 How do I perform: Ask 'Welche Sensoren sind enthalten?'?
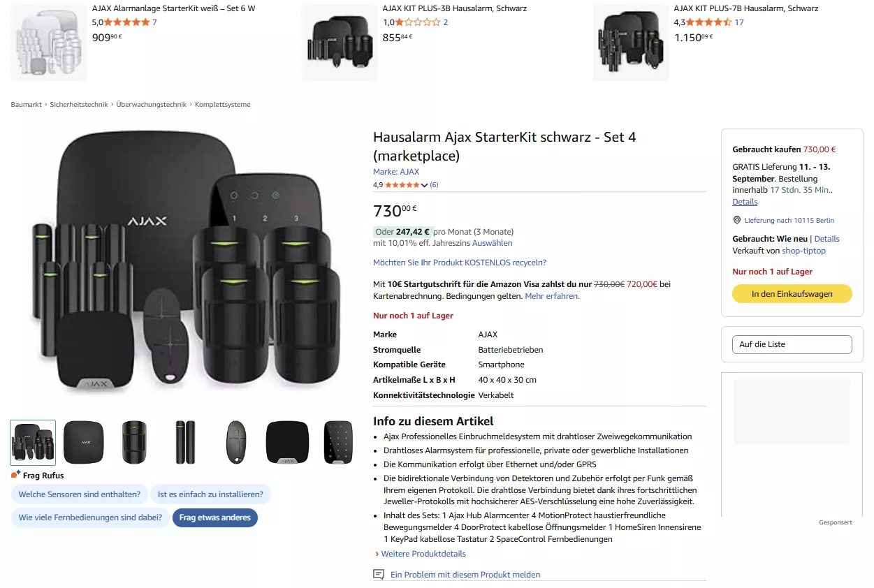click(x=80, y=494)
